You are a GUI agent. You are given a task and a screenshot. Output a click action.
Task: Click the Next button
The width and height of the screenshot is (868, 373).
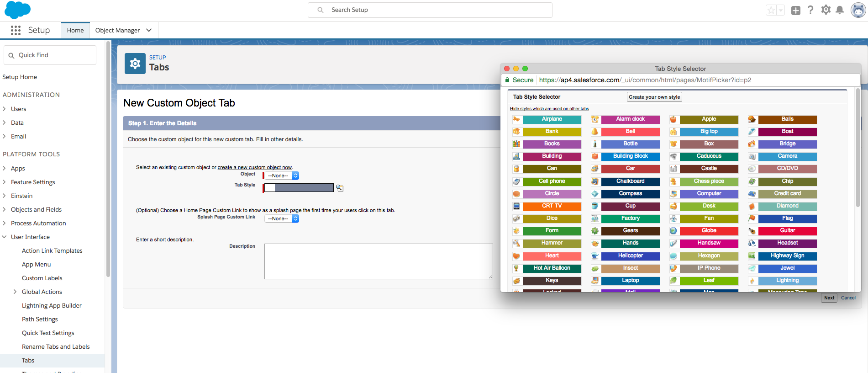tap(829, 298)
